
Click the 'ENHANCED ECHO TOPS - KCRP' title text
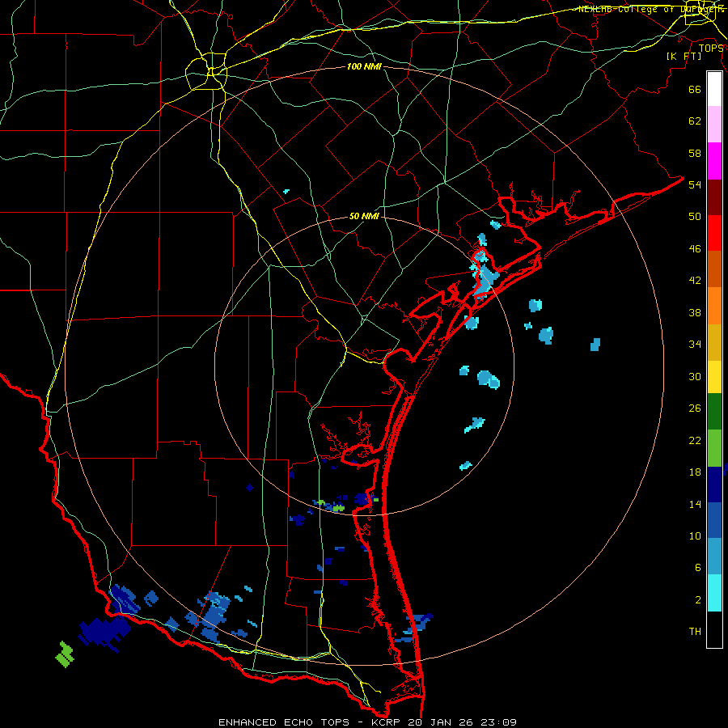[311, 722]
